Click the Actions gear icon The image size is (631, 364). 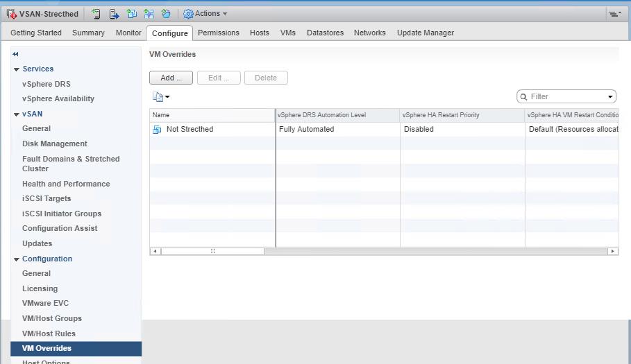(188, 14)
